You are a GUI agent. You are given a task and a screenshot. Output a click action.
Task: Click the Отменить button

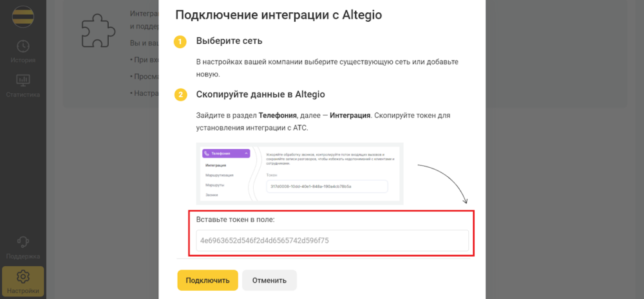coord(269,280)
